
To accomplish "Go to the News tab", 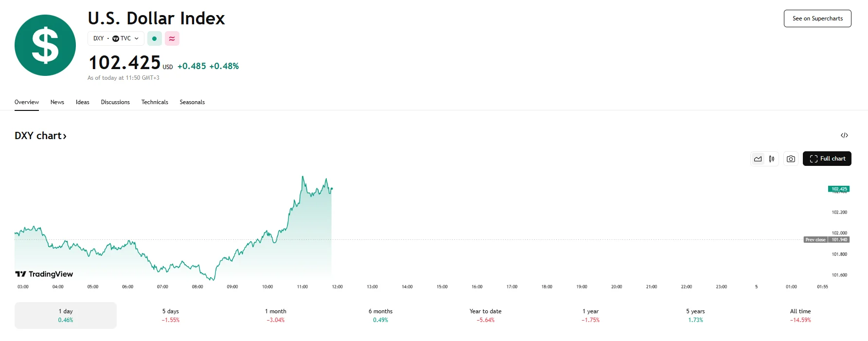I will 57,102.
